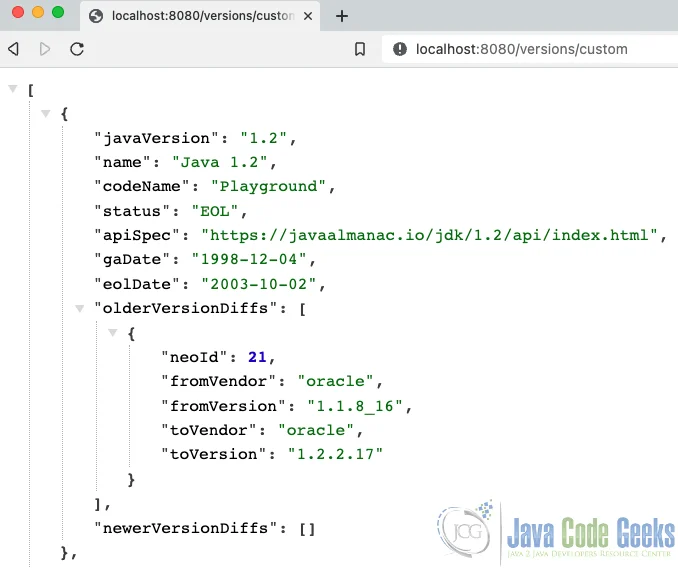
Task: Click the "codeName" key
Action: point(142,187)
